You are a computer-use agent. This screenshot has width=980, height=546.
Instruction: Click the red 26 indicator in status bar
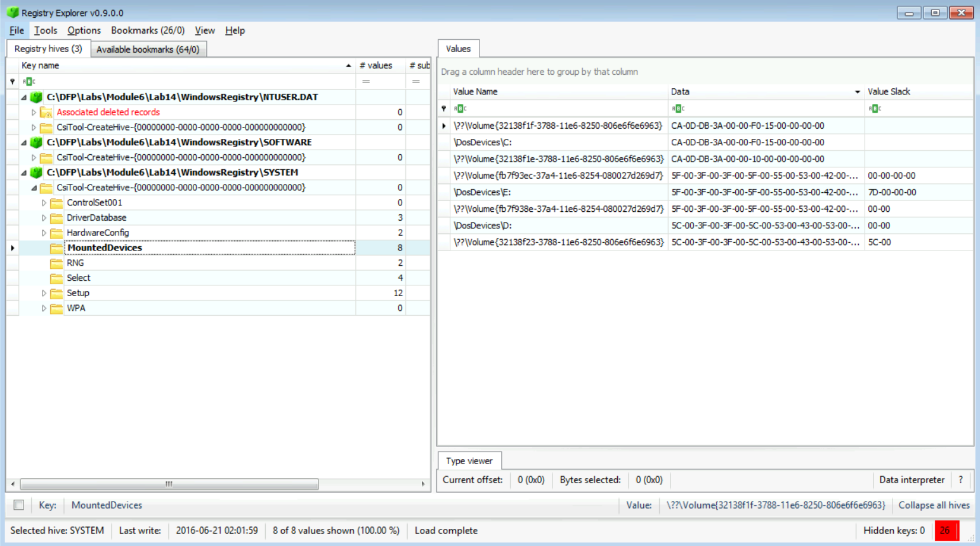pyautogui.click(x=946, y=531)
